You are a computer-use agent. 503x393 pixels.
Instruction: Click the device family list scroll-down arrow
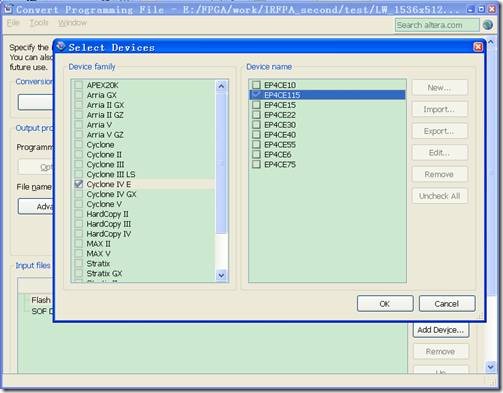(221, 276)
